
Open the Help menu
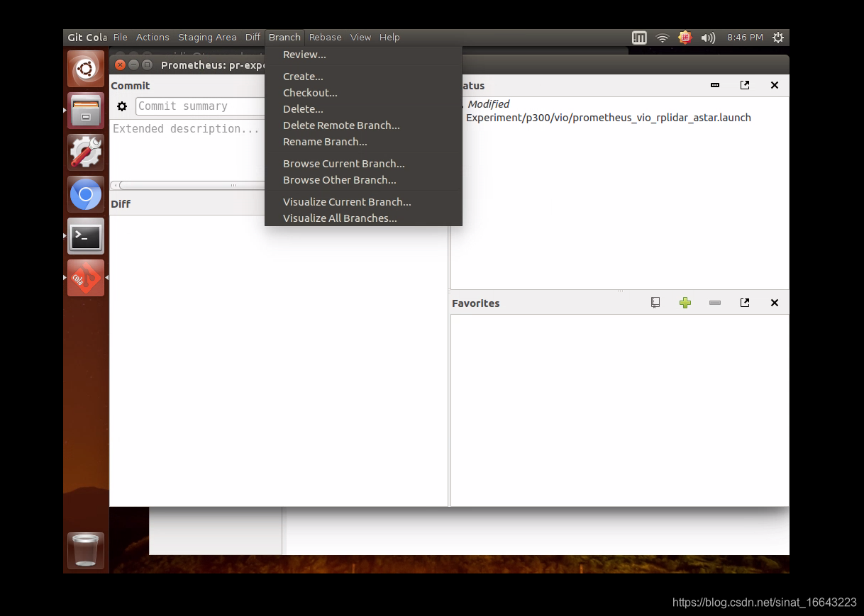389,38
